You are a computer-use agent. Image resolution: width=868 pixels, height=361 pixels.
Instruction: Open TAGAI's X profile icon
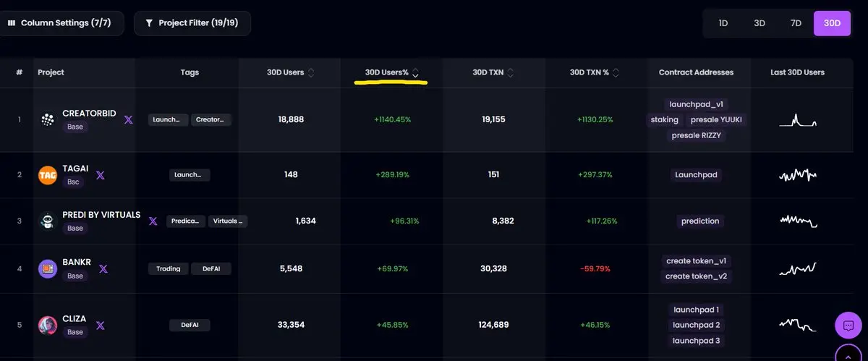point(101,174)
